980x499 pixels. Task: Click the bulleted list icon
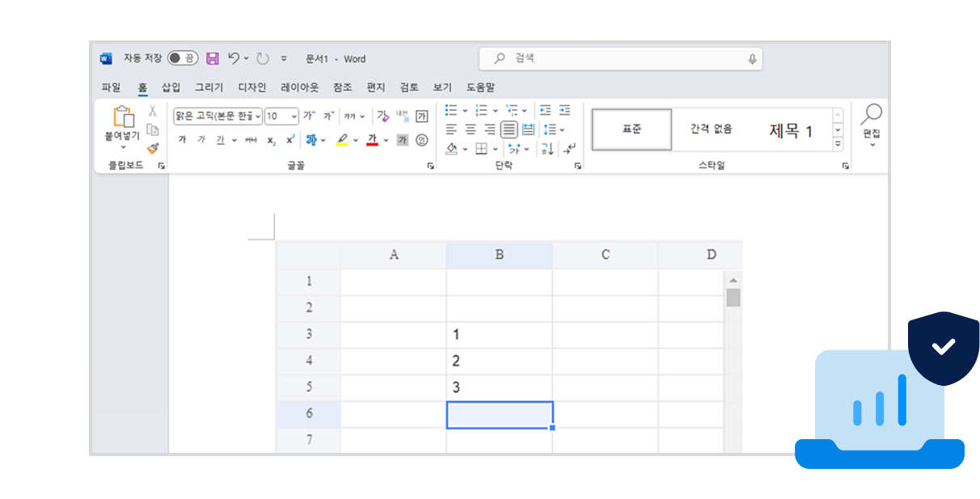[450, 110]
